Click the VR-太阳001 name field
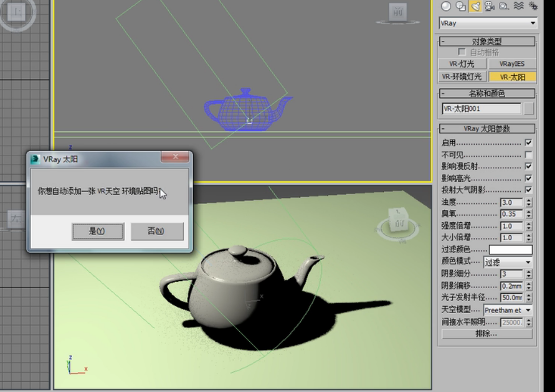This screenshot has height=392, width=555. pyautogui.click(x=481, y=109)
